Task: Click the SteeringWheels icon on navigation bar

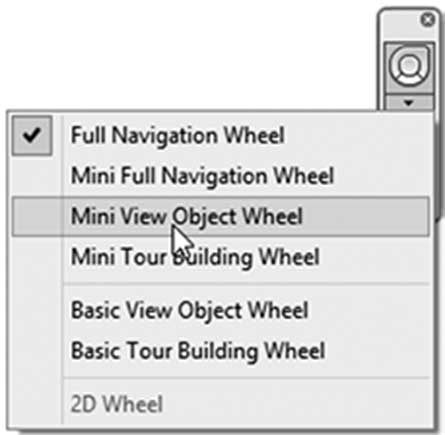Action: pos(409,68)
